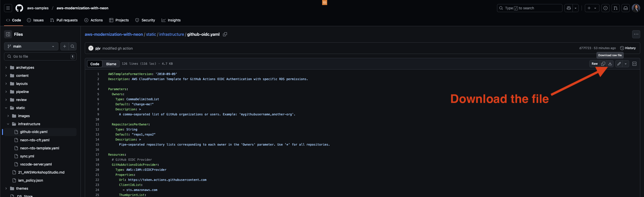This screenshot has width=644, height=197.
Task: Copy raw file contents icon
Action: 603,64
